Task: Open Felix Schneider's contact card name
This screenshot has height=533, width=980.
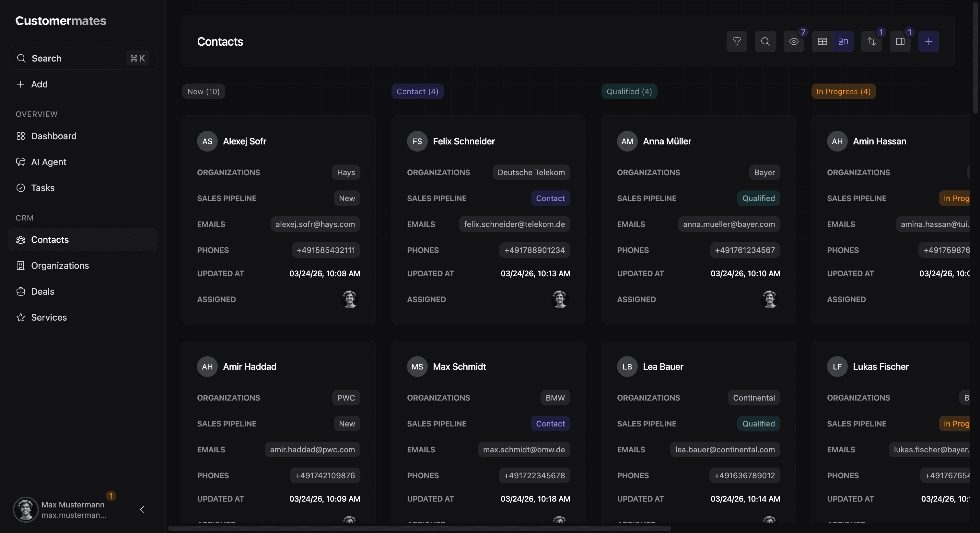Action: point(463,141)
